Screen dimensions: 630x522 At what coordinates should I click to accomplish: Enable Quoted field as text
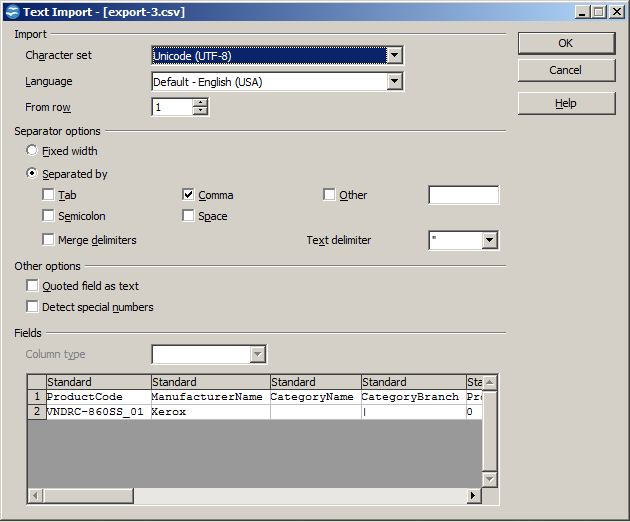point(33,286)
